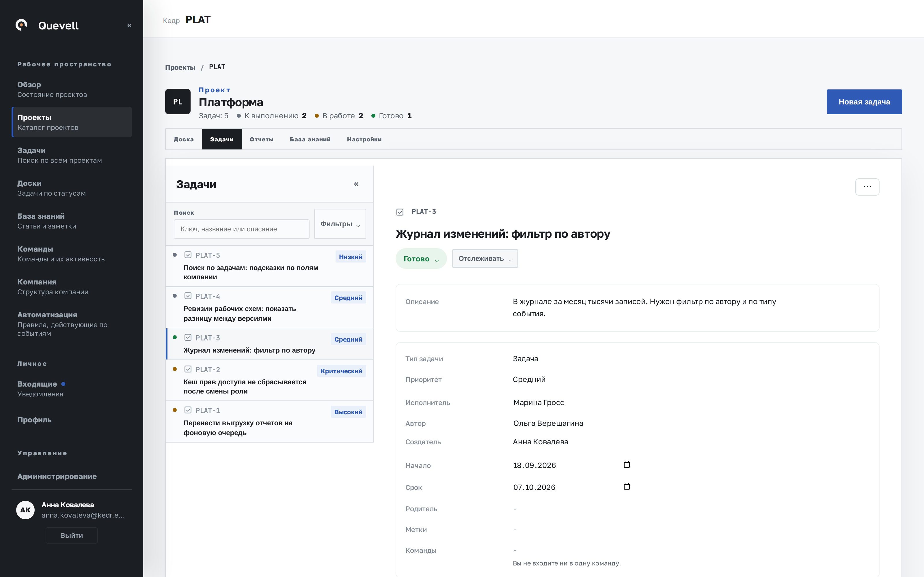Click the checkbox icon beside PLAT-3 header
The height and width of the screenshot is (577, 924).
[x=400, y=212]
